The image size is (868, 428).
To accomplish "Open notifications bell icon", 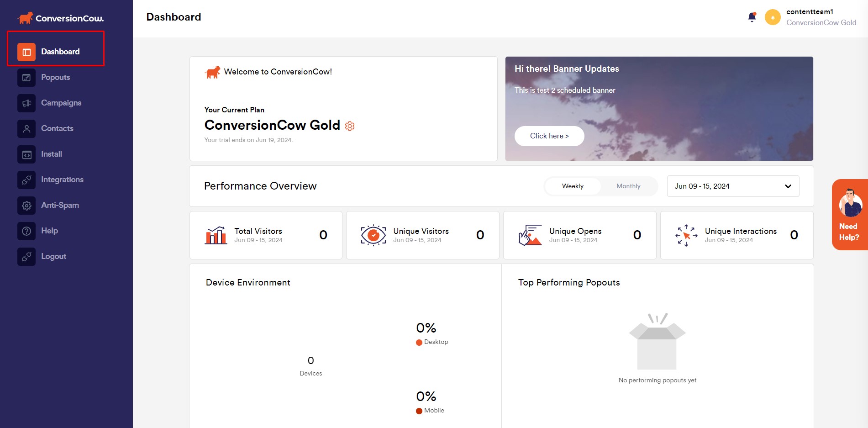I will (x=752, y=17).
